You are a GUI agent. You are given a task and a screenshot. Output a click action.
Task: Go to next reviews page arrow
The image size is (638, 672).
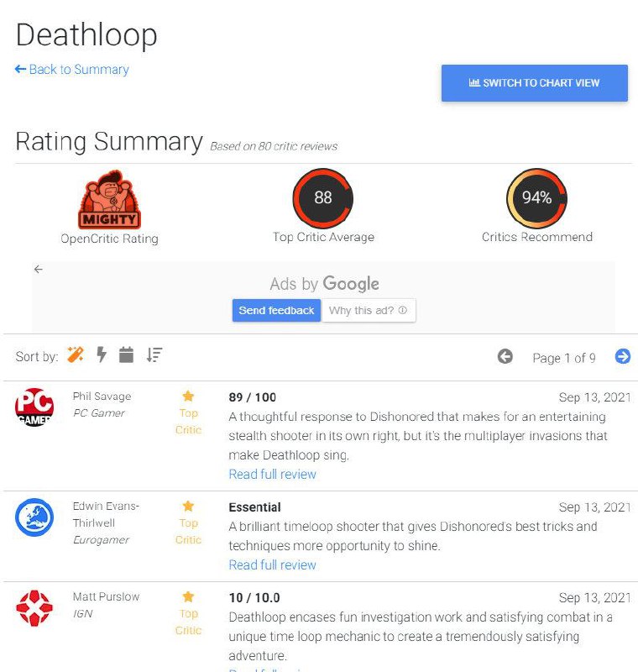click(623, 356)
